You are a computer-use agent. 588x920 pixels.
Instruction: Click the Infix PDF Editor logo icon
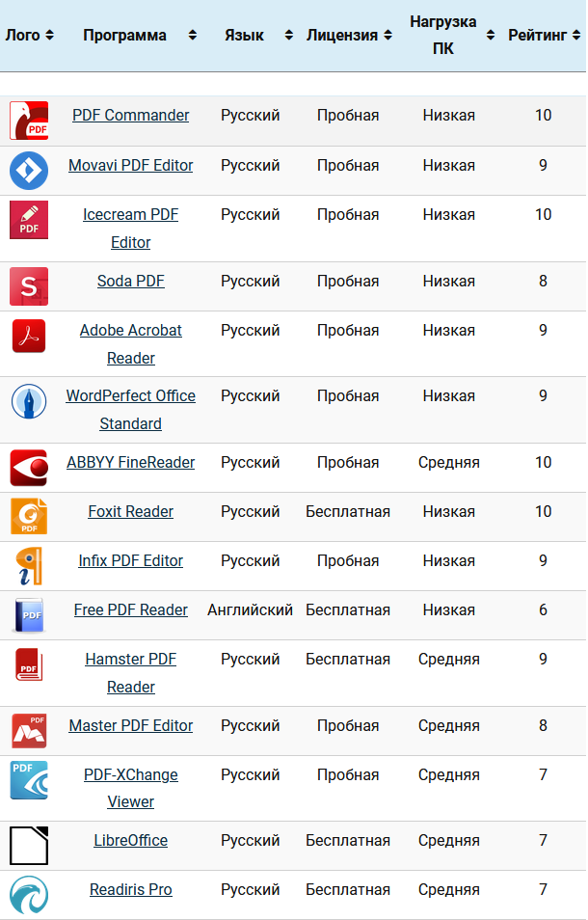tap(29, 566)
